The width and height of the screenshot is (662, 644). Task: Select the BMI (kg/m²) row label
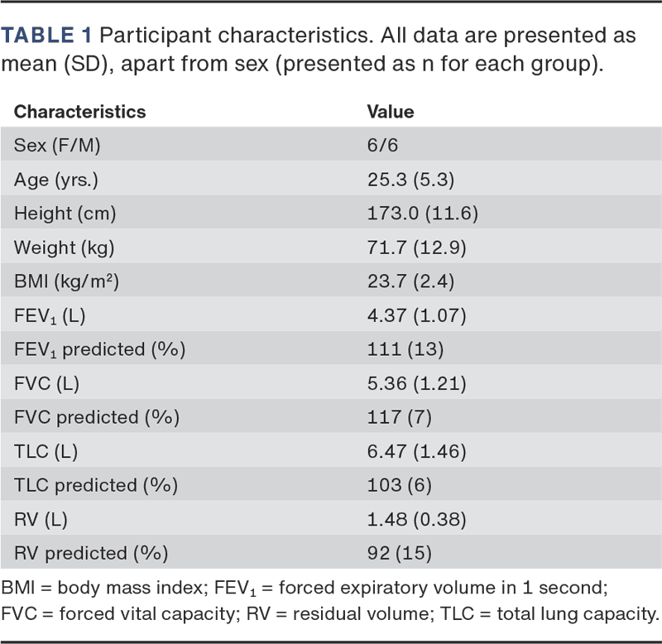coord(67,281)
